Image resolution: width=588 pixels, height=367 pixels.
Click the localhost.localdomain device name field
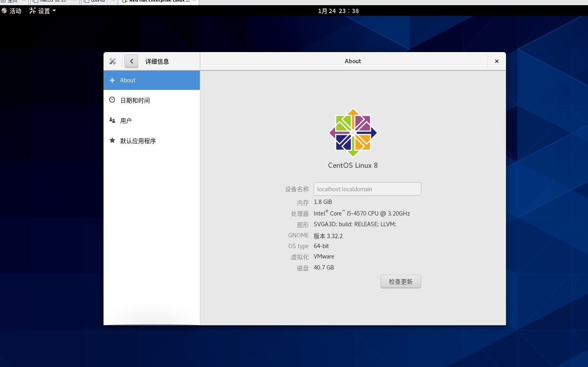367,189
